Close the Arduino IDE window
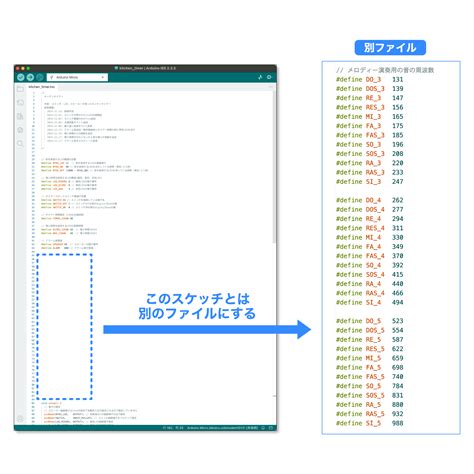474x474 pixels. 18,68
